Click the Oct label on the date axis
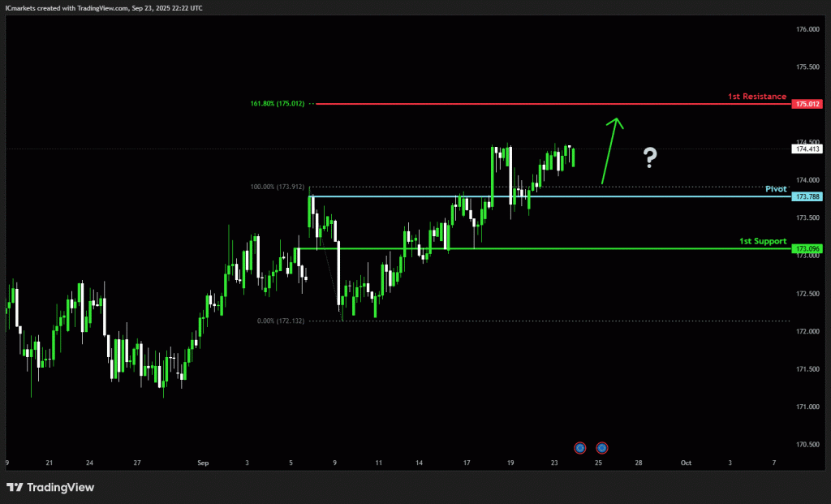The width and height of the screenshot is (831, 504). (686, 463)
